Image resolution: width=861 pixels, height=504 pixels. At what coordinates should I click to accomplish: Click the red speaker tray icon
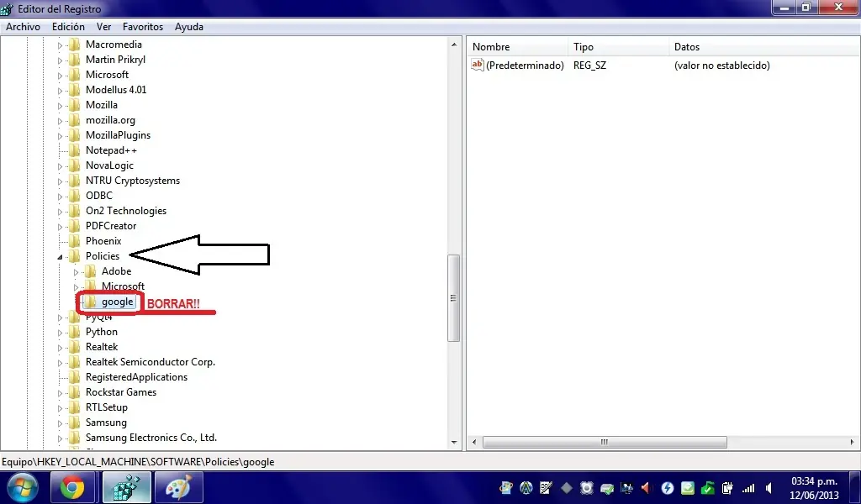647,487
